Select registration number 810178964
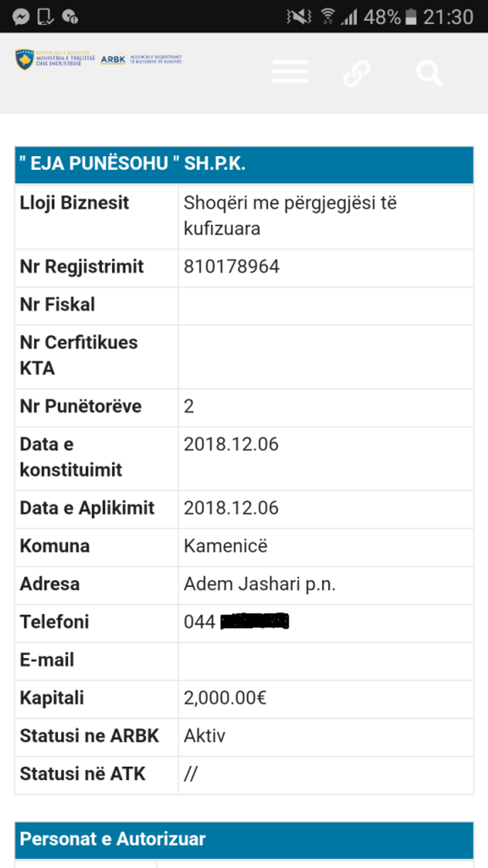The width and height of the screenshot is (488, 868). point(232,267)
